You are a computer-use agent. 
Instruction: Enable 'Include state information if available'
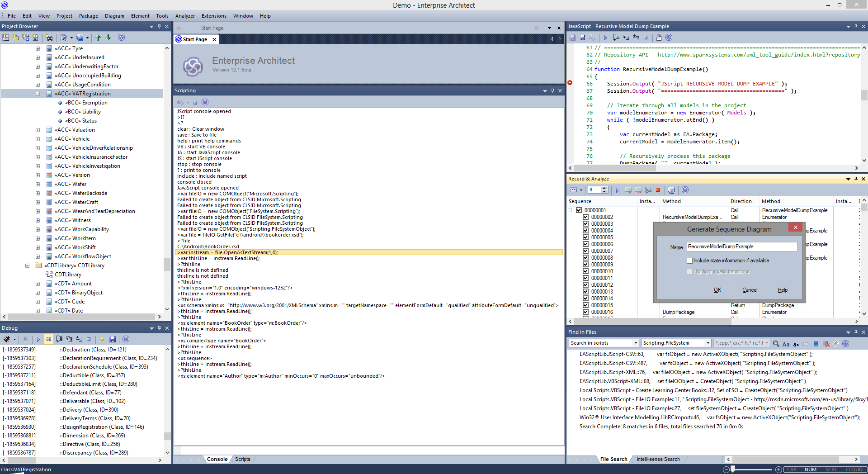click(x=689, y=261)
